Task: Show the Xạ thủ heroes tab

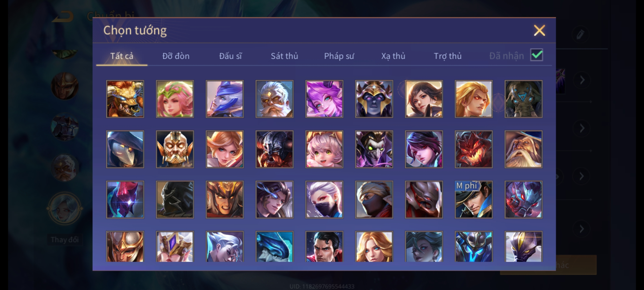Action: pos(393,56)
